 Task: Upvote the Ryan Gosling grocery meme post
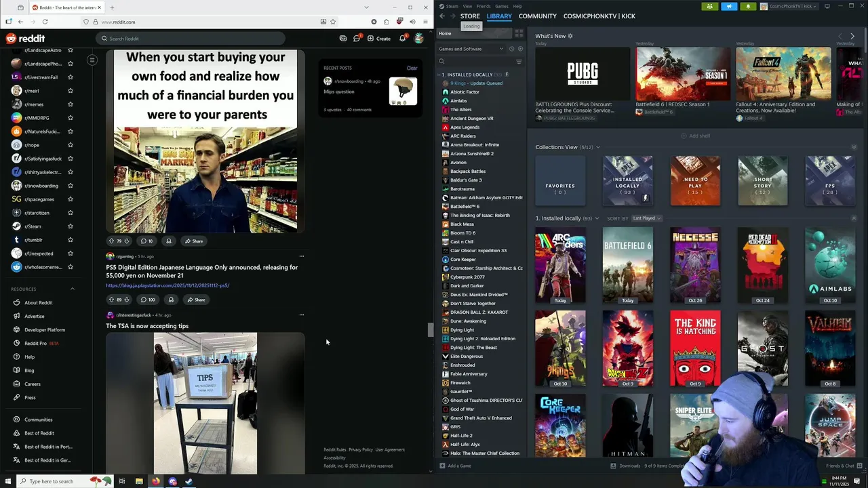click(111, 241)
